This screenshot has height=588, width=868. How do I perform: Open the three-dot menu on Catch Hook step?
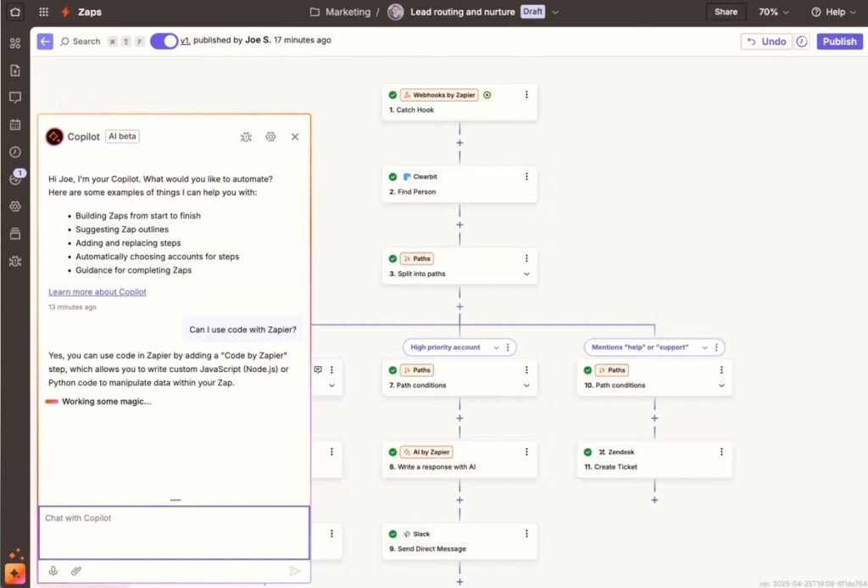tap(526, 95)
